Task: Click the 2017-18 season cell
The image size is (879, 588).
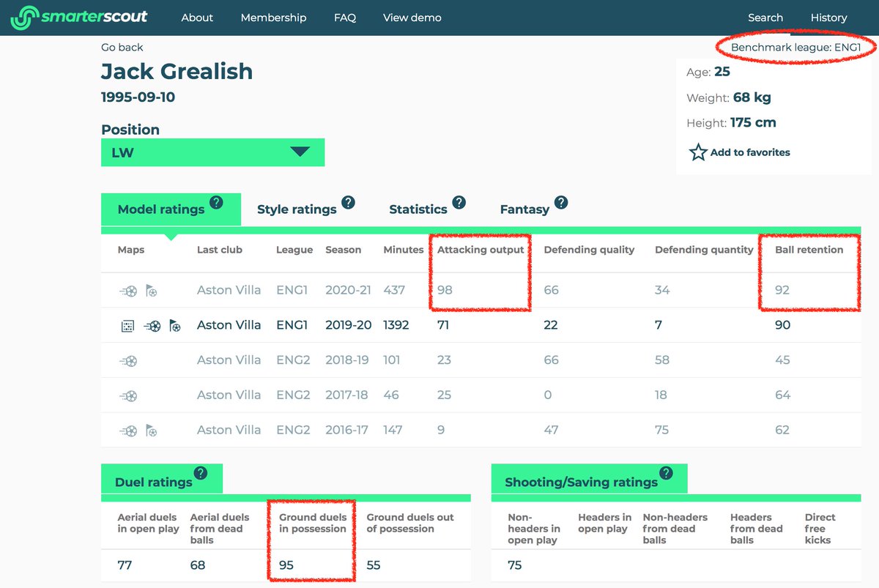Action: coord(347,395)
